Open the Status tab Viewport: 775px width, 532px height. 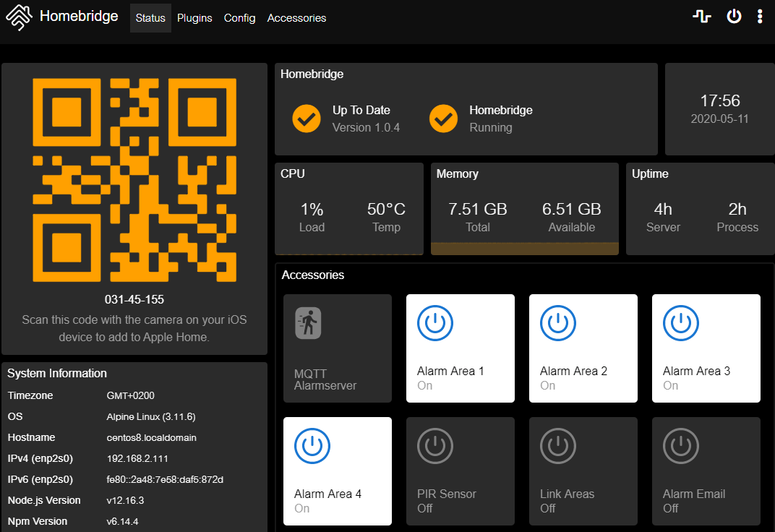tap(150, 18)
